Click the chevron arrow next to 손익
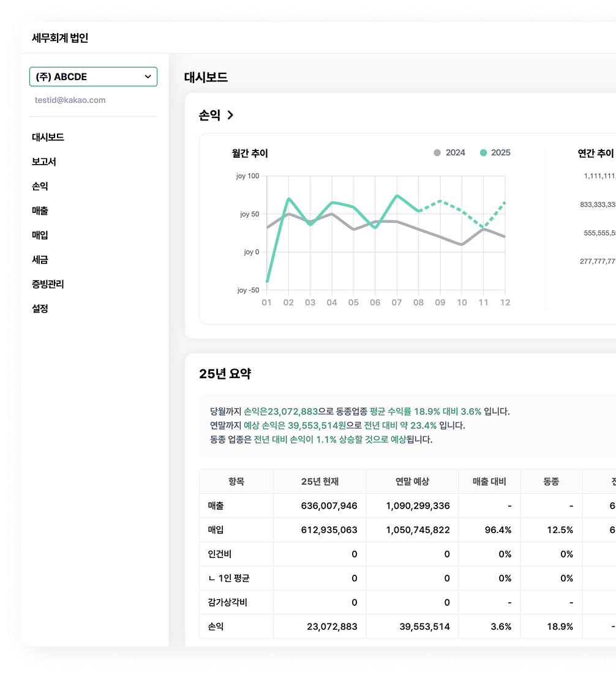Image resolution: width=616 pixels, height=675 pixels. [230, 115]
